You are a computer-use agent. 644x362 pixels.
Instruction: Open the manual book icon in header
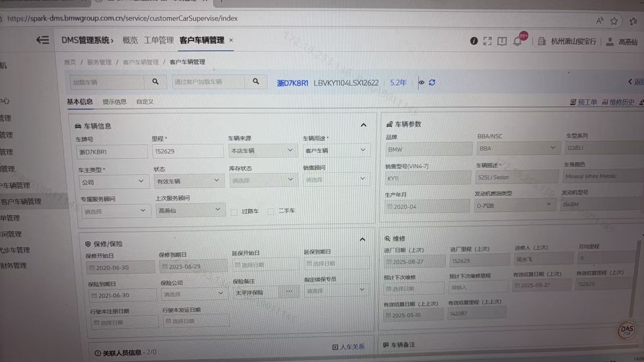pos(502,41)
